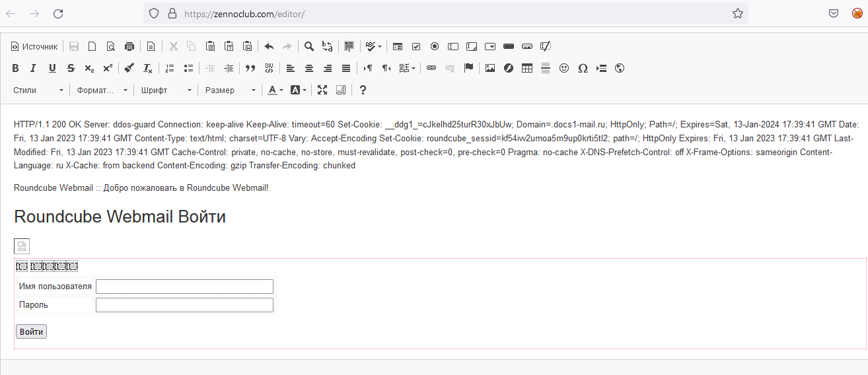Click the Insert Table icon
Image resolution: width=868 pixels, height=375 pixels.
coord(527,68)
